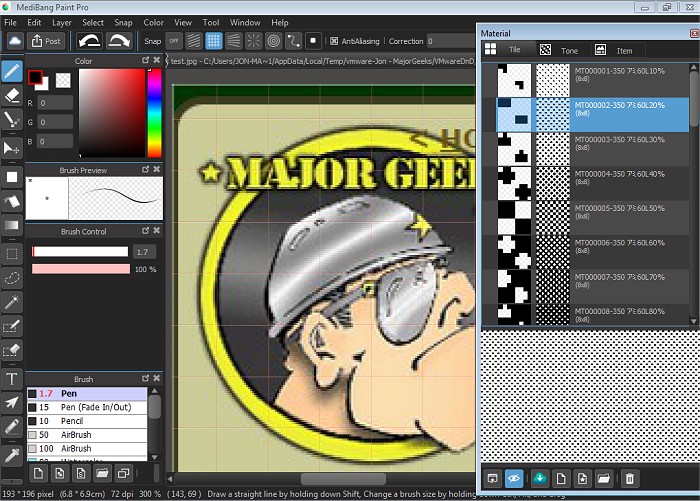Image resolution: width=700 pixels, height=501 pixels.
Task: Select the Pencil brush in Brush list
Action: click(x=87, y=421)
